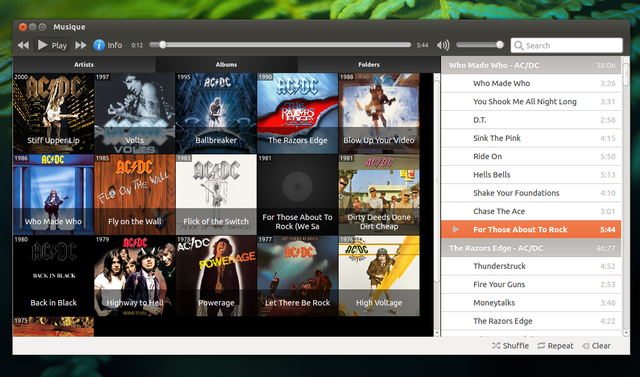Click The Razors Edge - AC/DC playlist header

click(531, 248)
